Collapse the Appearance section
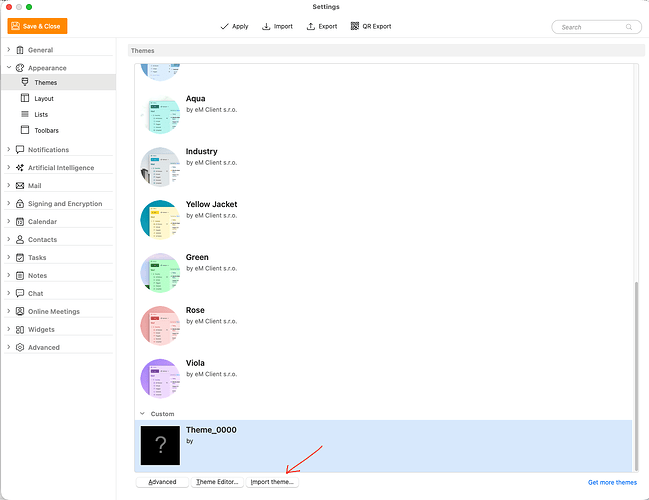Screen dimensions: 649x500 click(9, 67)
